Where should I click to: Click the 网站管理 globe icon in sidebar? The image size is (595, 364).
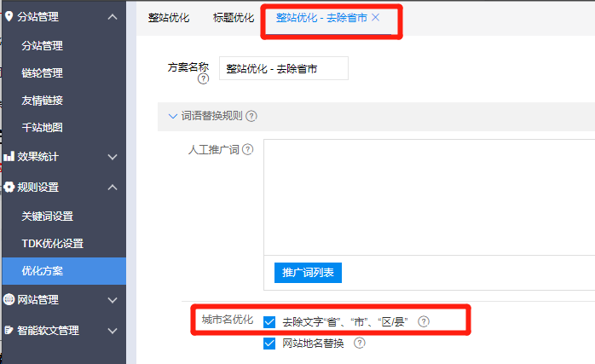tap(9, 300)
